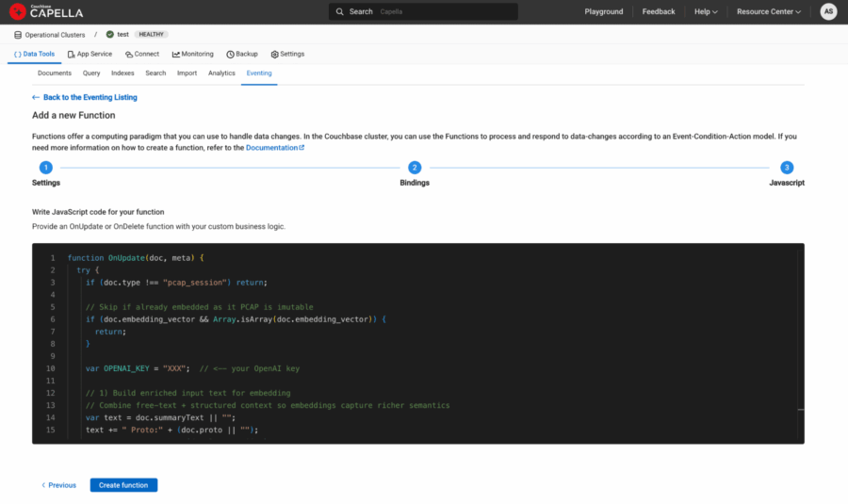Click the search magnifier icon
Image resolution: width=848 pixels, height=504 pixels.
339,11
